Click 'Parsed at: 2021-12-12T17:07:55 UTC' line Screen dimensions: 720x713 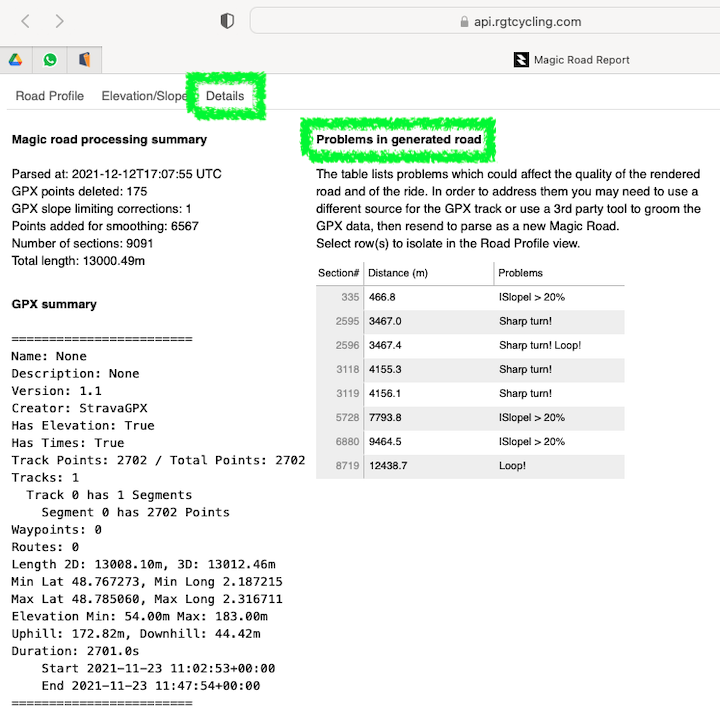117,174
